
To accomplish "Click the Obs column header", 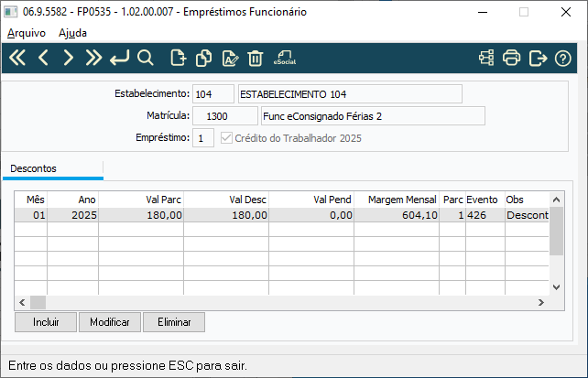I will [527, 200].
